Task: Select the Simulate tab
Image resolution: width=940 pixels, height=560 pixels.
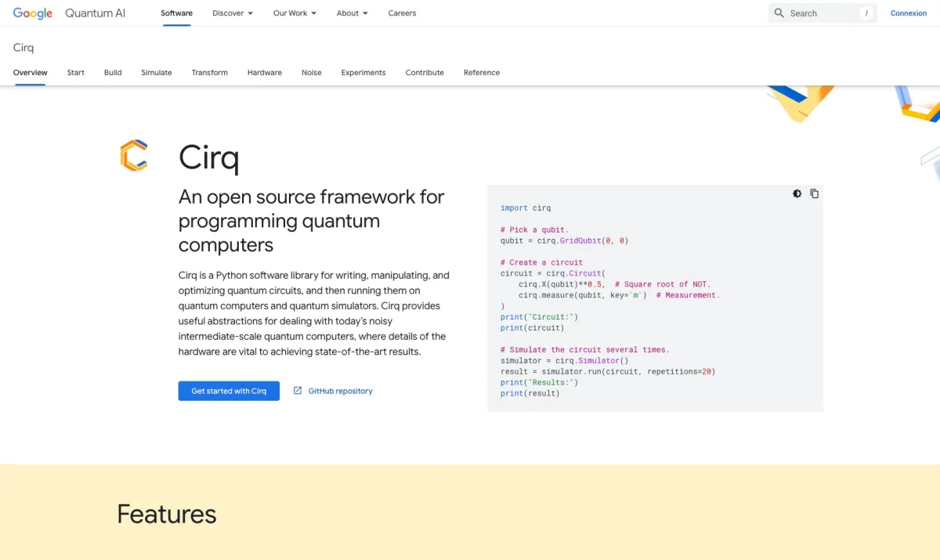Action: [157, 73]
